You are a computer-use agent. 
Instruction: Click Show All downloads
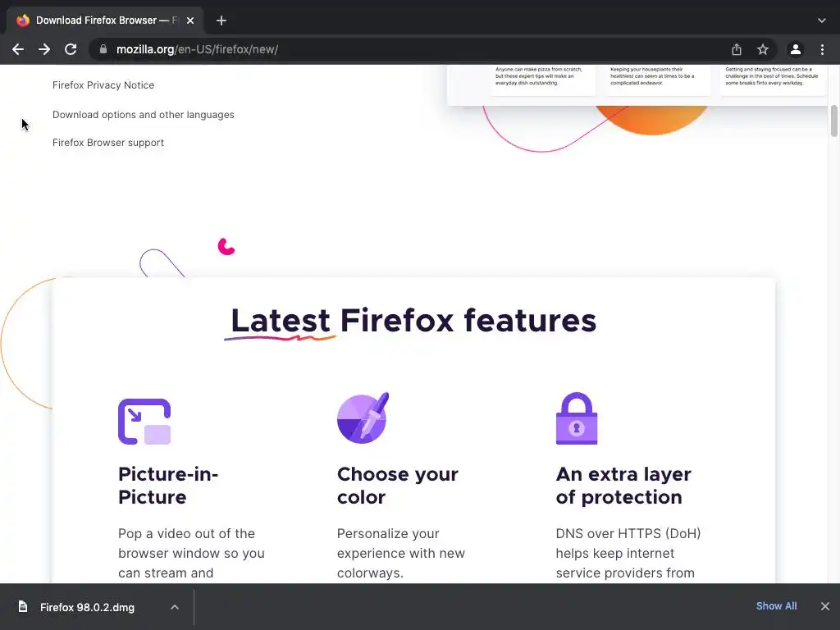coord(776,606)
